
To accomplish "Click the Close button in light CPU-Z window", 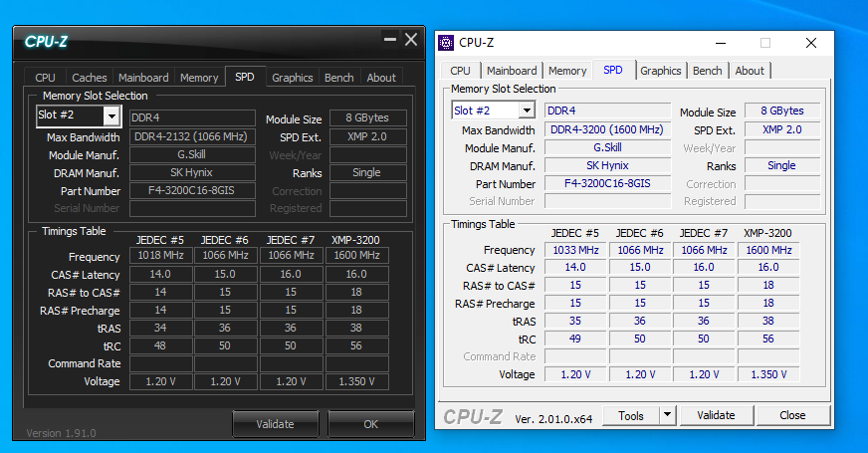I will tap(792, 415).
